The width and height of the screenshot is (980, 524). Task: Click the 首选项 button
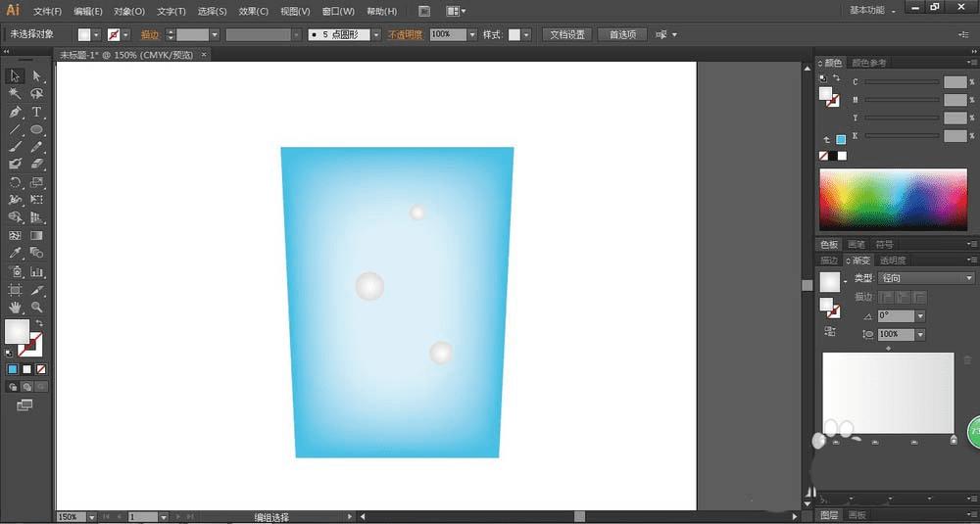[x=622, y=34]
